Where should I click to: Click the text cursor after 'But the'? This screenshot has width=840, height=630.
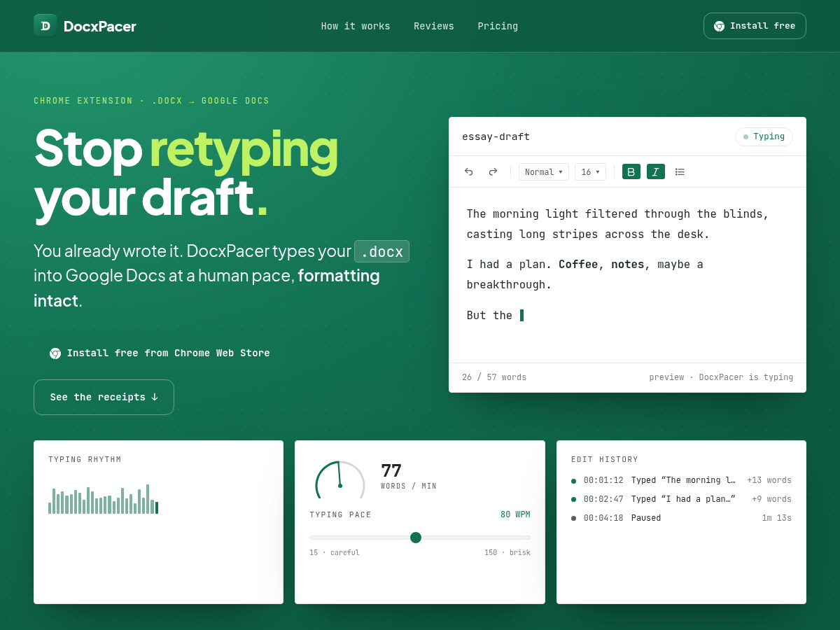click(522, 315)
